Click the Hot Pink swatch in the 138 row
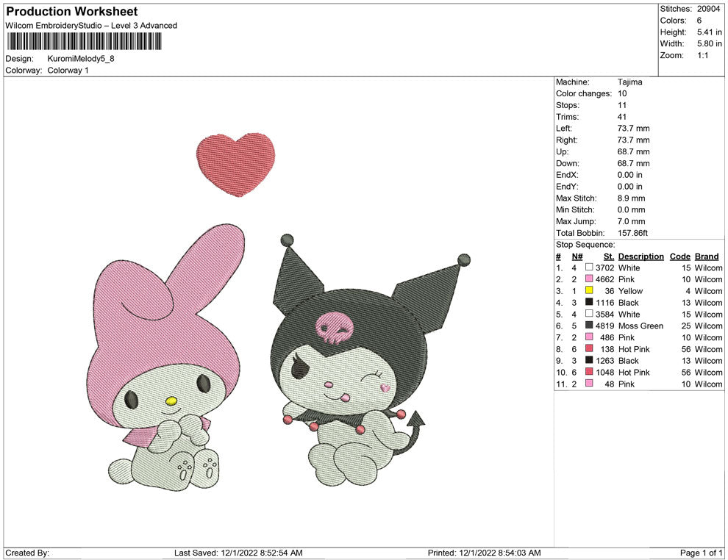This screenshot has width=728, height=560. click(589, 348)
